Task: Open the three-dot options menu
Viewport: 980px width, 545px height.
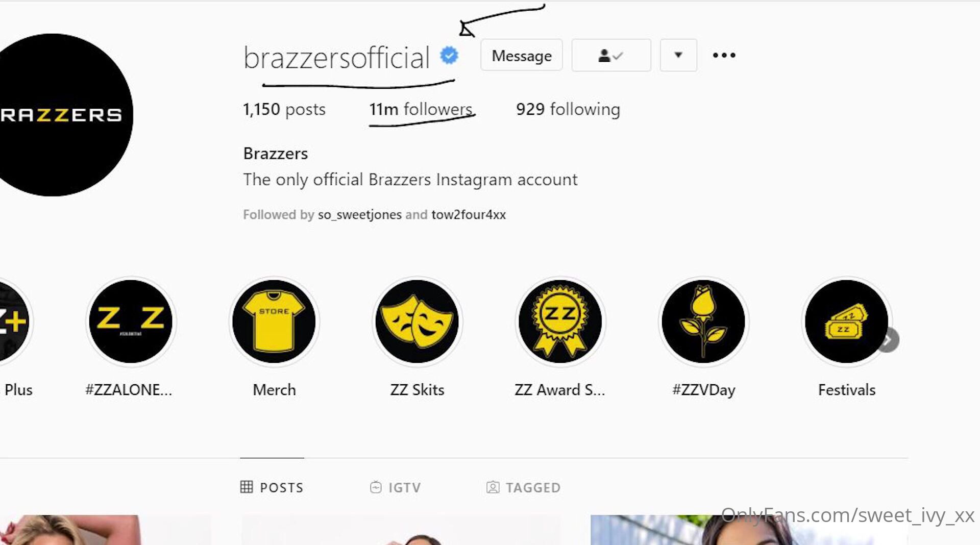Action: (724, 55)
